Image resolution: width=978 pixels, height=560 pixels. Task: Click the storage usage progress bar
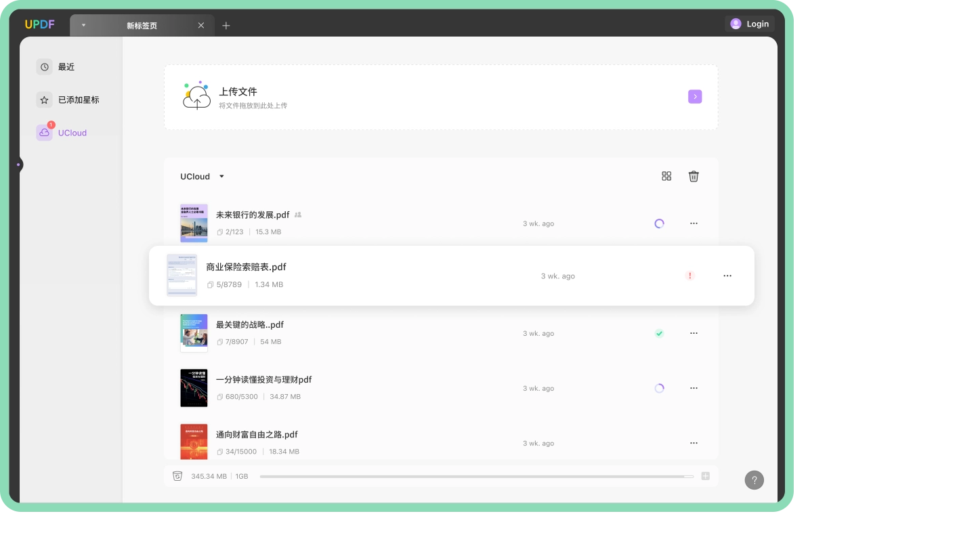pos(477,477)
